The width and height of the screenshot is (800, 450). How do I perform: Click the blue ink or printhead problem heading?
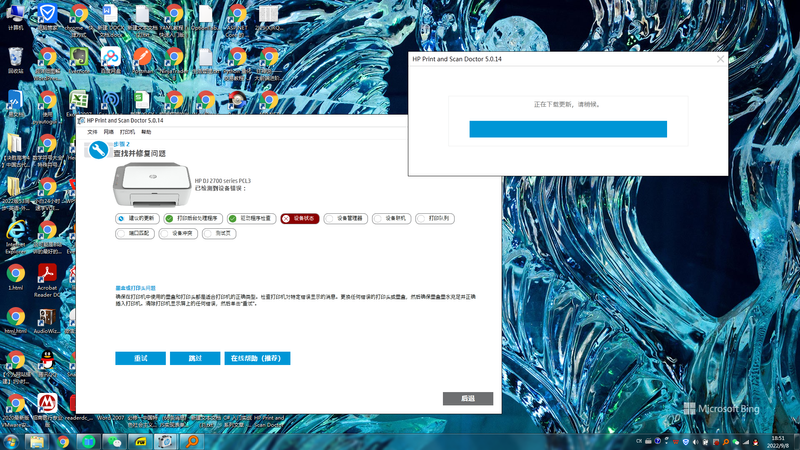[x=135, y=288]
